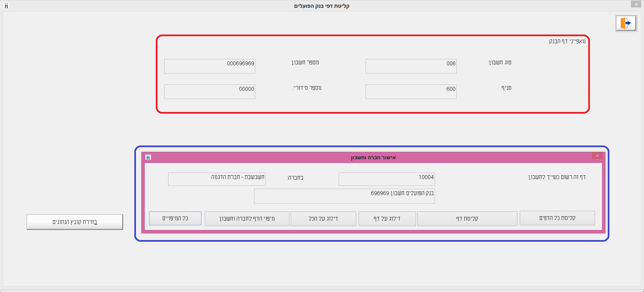Focus the מספר חשבון field showing 000696969
This screenshot has width=644, height=292.
[x=210, y=66]
